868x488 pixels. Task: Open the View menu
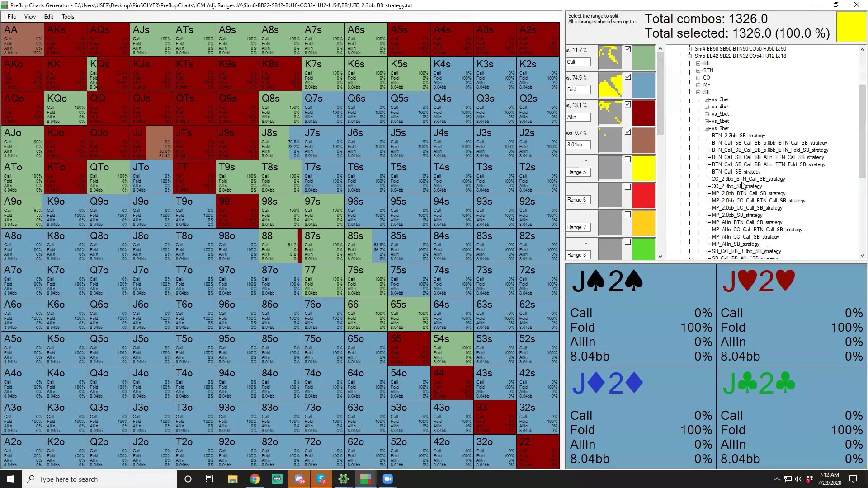(x=30, y=17)
